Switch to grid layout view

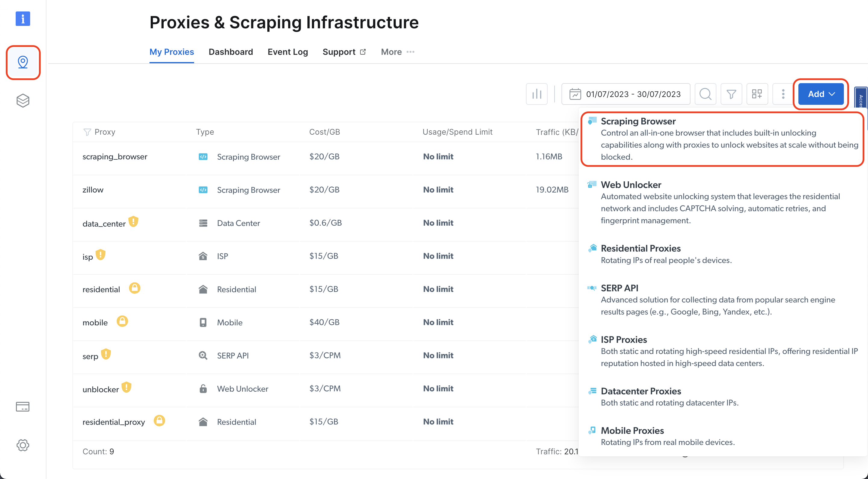click(757, 94)
